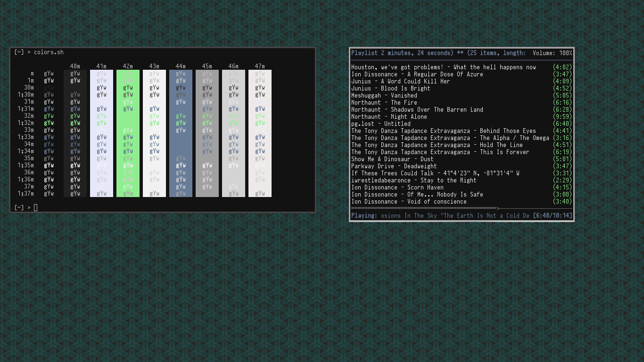Click the "36m" row label
644x362 pixels.
pos(29,173)
